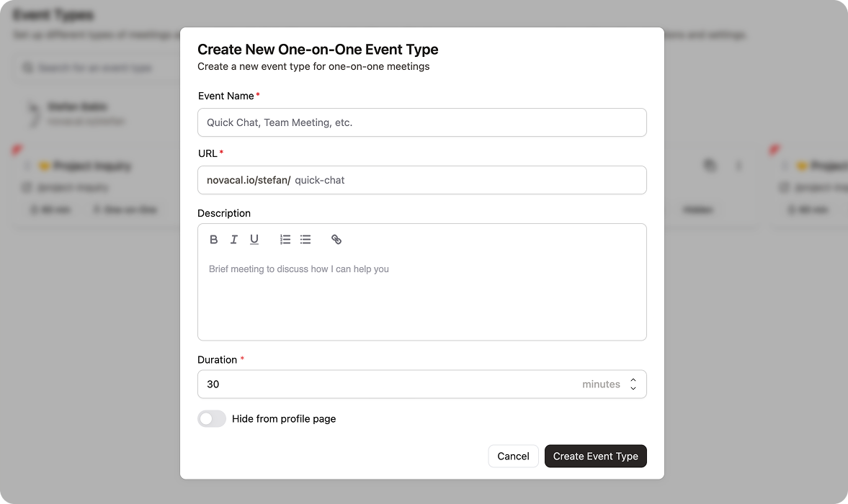
Task: Enable the Hide from profile page toggle
Action: click(x=212, y=418)
